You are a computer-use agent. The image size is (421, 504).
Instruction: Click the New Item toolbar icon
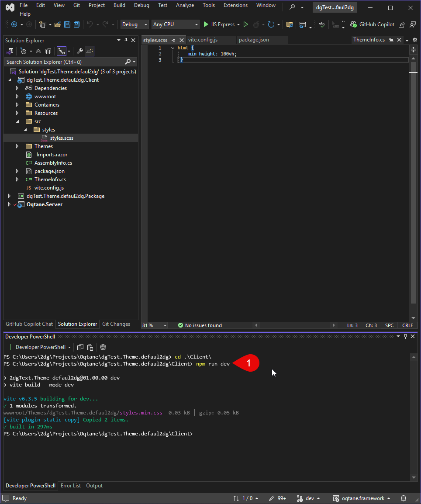(x=42, y=24)
